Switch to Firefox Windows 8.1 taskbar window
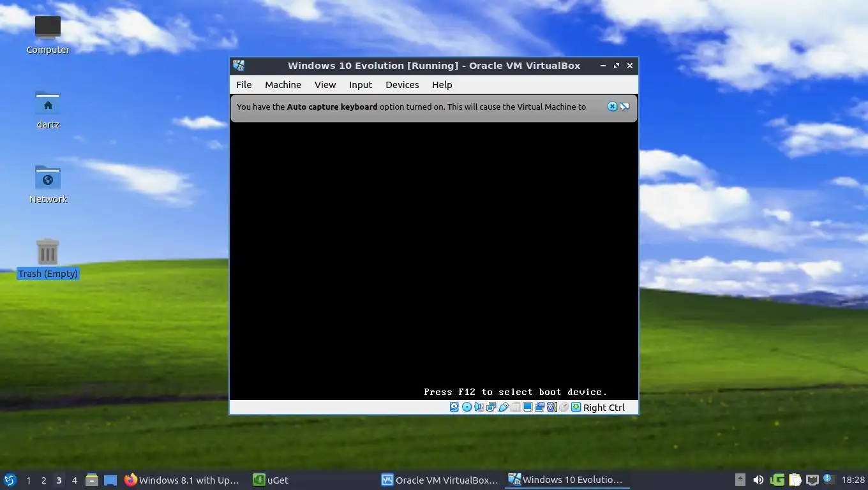The width and height of the screenshot is (868, 490). click(x=184, y=480)
